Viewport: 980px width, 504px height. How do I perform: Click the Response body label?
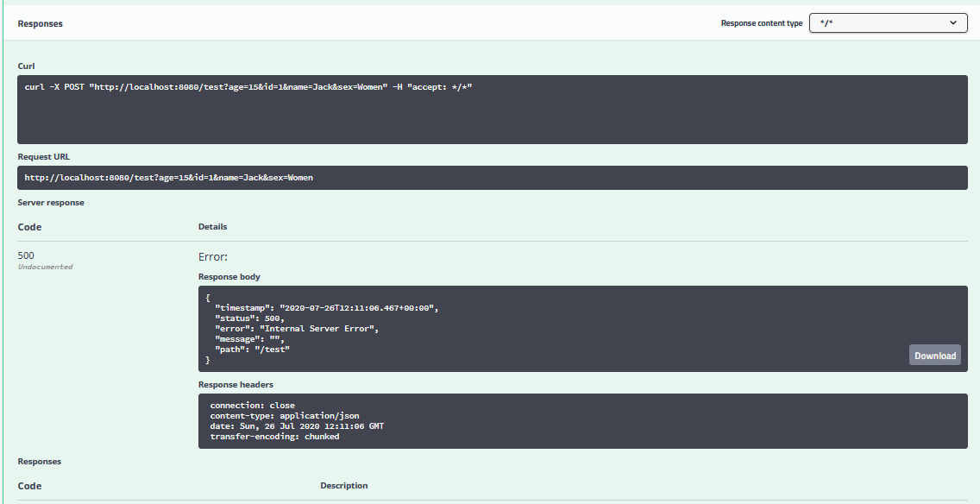(x=229, y=277)
